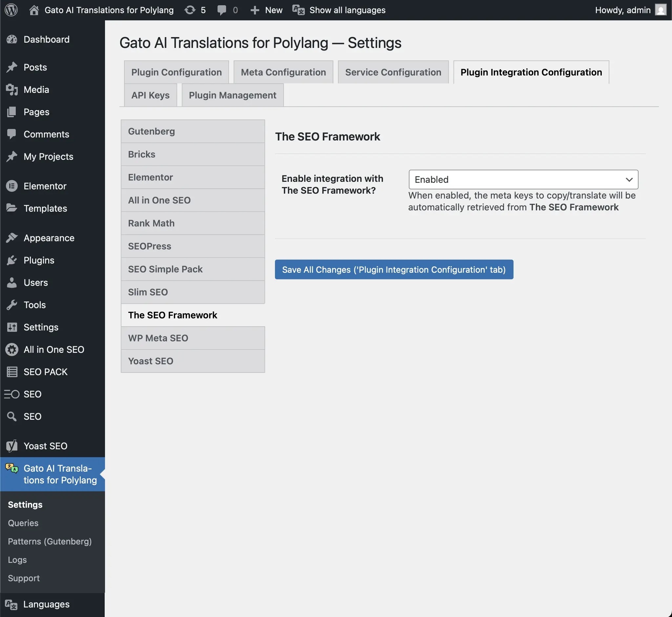This screenshot has width=672, height=617.
Task: Open comments via speech bubble icon
Action: (222, 10)
